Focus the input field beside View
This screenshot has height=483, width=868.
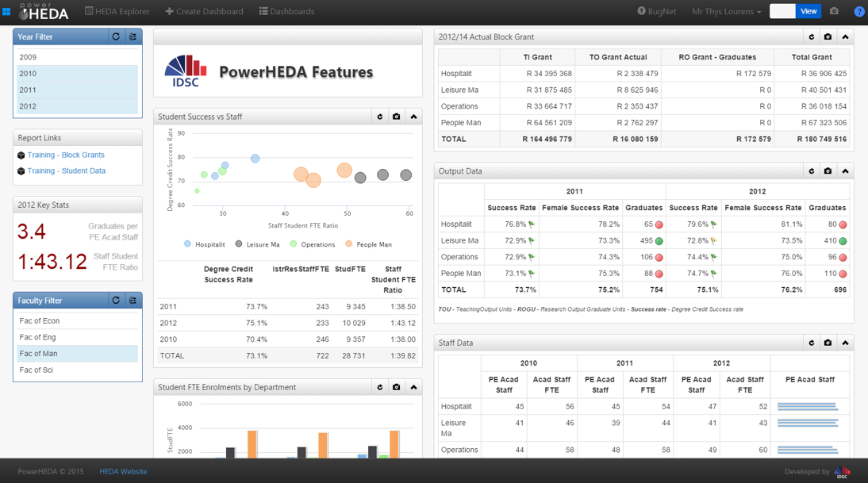[x=783, y=11]
